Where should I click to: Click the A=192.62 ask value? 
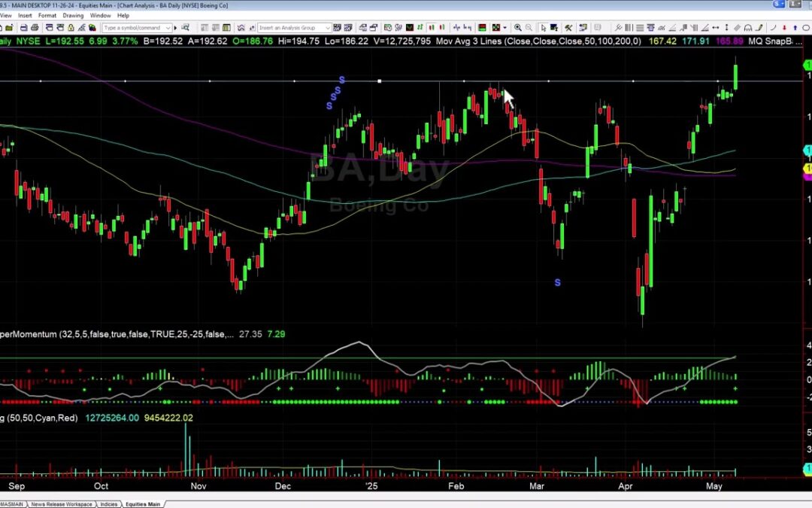tap(208, 41)
